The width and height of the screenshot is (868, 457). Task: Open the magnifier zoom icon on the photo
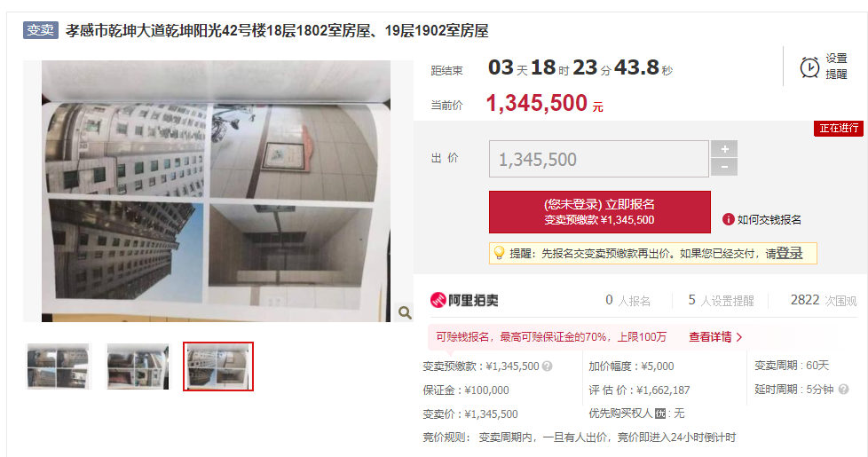405,312
